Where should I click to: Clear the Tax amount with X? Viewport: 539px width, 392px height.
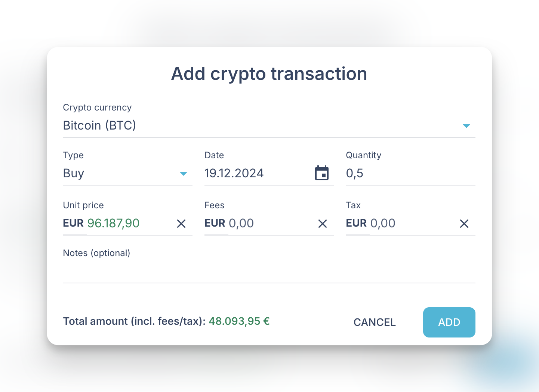pyautogui.click(x=464, y=224)
